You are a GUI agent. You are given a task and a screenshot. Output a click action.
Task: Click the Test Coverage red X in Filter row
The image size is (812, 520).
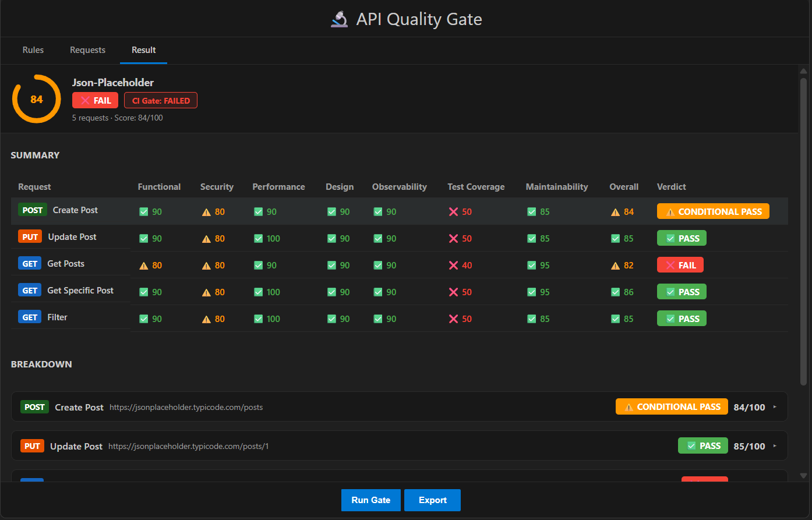tap(453, 319)
